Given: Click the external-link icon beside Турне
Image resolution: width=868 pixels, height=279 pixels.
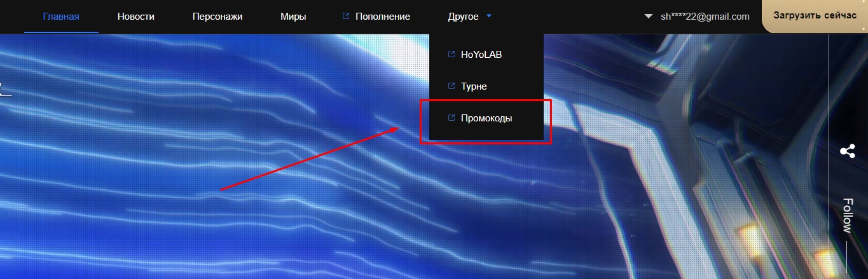Looking at the screenshot, I should (451, 85).
